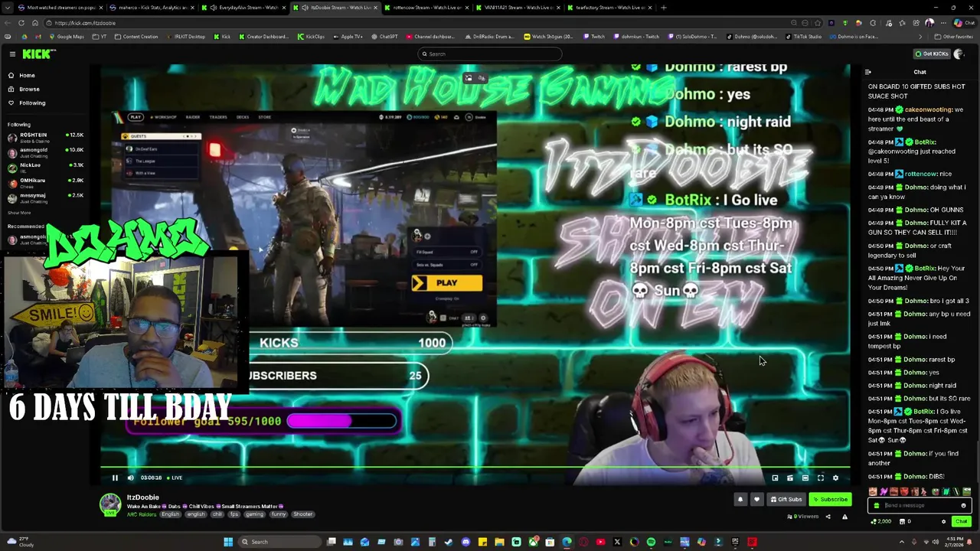Click the kicks points balance 2,000

pos(882,522)
